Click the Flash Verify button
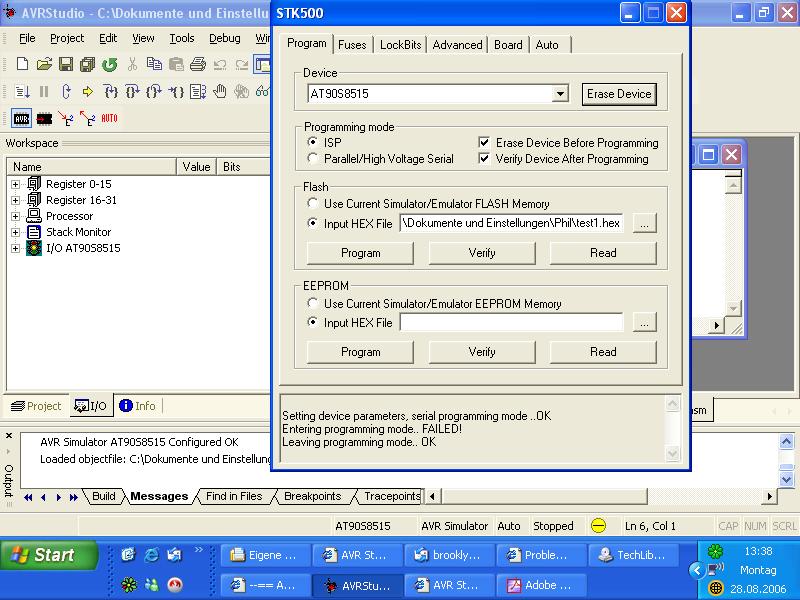Screen dimensions: 800x600 (x=482, y=253)
